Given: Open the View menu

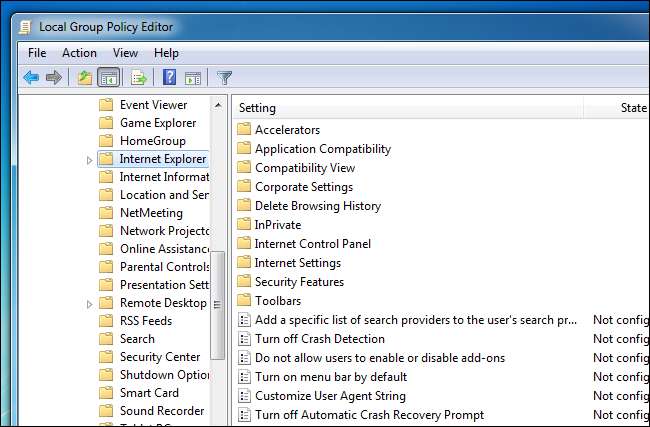Looking at the screenshot, I should click(x=125, y=53).
